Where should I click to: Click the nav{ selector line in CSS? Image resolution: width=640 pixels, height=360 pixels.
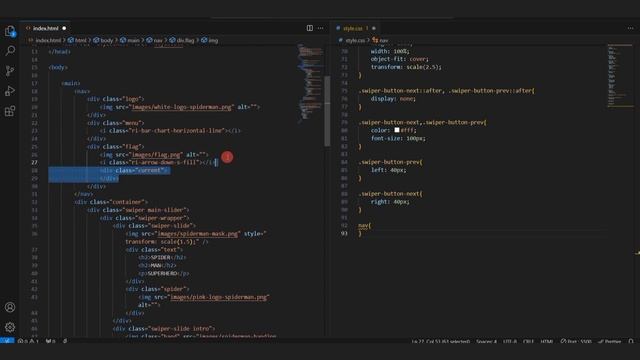(364, 226)
